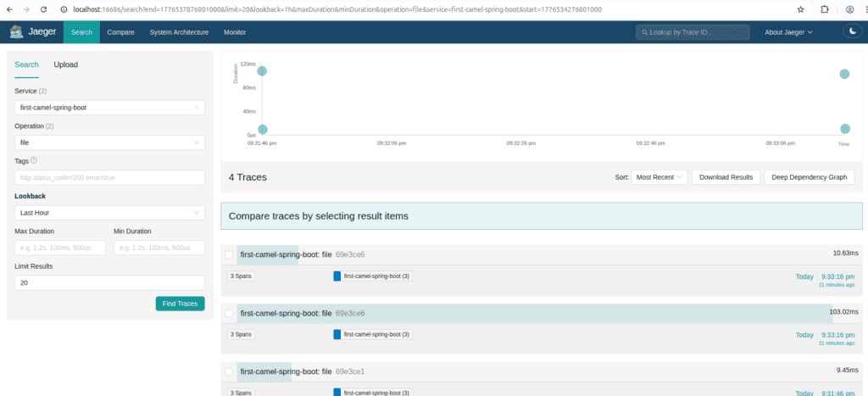Click Min Duration input field
Image resolution: width=868 pixels, height=396 pixels.
[159, 248]
